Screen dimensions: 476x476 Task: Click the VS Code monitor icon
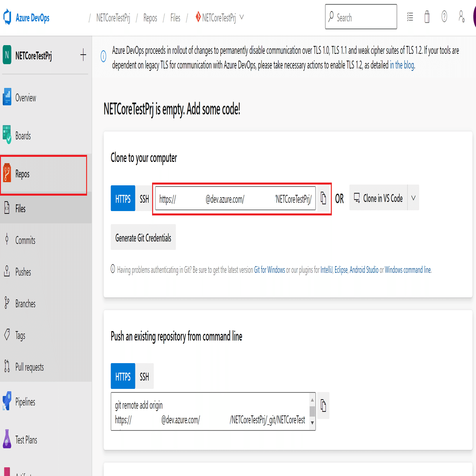pyautogui.click(x=357, y=198)
